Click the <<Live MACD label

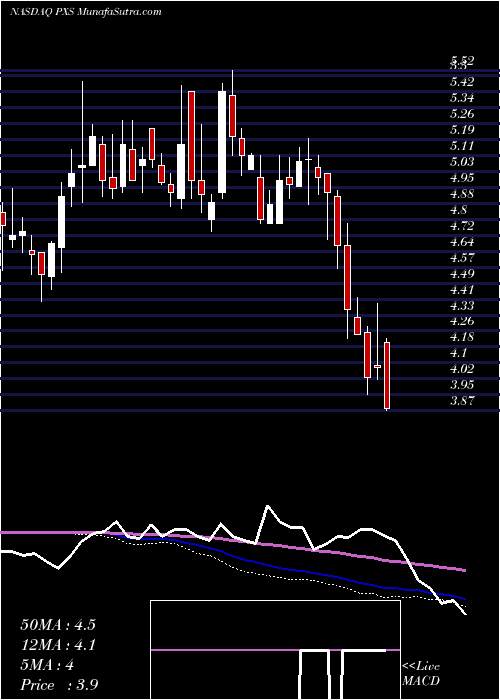(421, 674)
